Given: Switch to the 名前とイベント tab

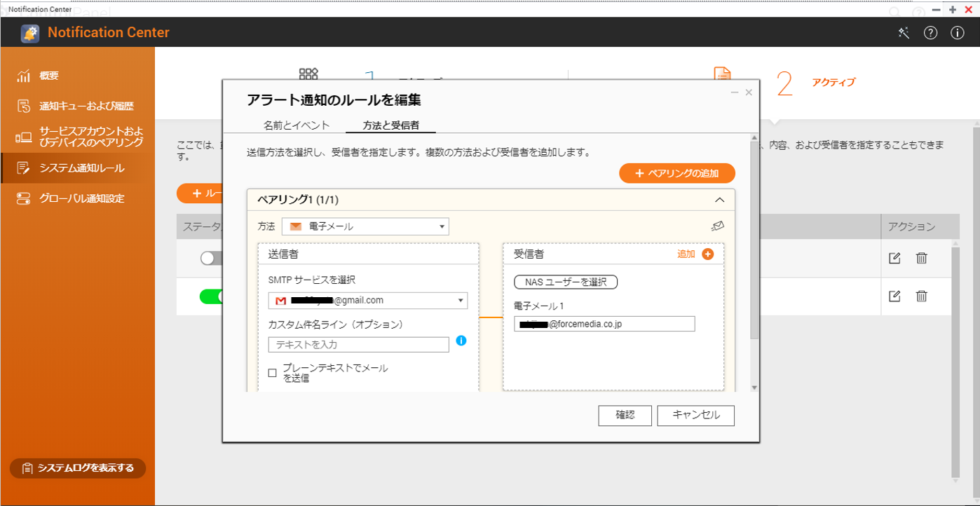Looking at the screenshot, I should click(296, 125).
